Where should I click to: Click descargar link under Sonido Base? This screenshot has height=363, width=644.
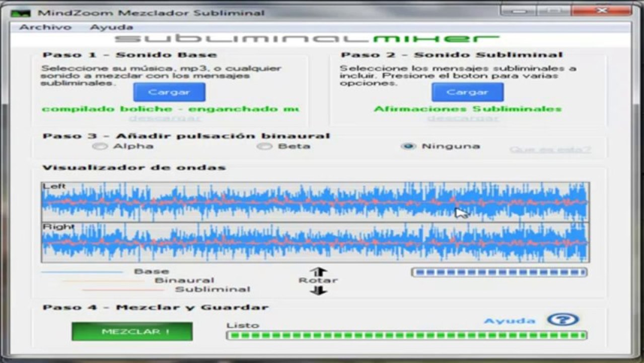pyautogui.click(x=164, y=118)
